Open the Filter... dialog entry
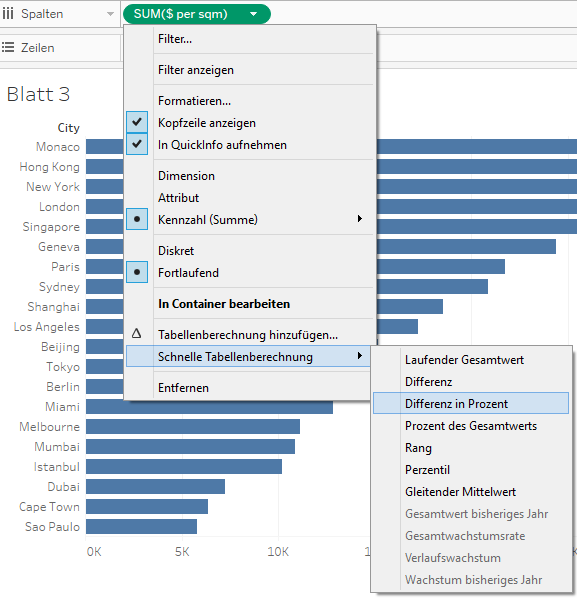 pos(175,39)
